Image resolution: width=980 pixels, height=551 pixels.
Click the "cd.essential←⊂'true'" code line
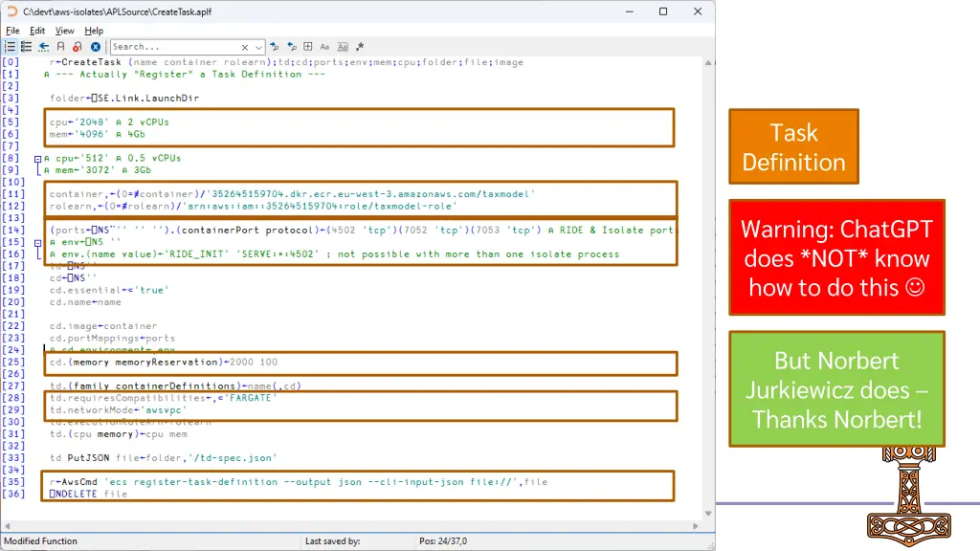pos(109,291)
